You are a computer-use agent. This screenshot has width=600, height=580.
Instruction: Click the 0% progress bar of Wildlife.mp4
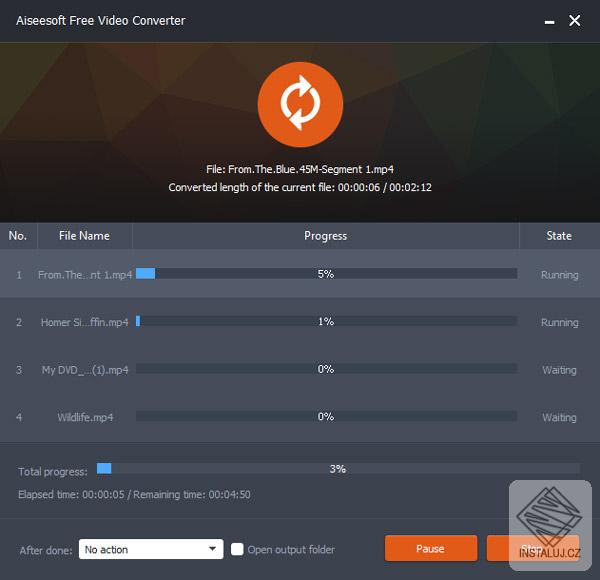326,416
